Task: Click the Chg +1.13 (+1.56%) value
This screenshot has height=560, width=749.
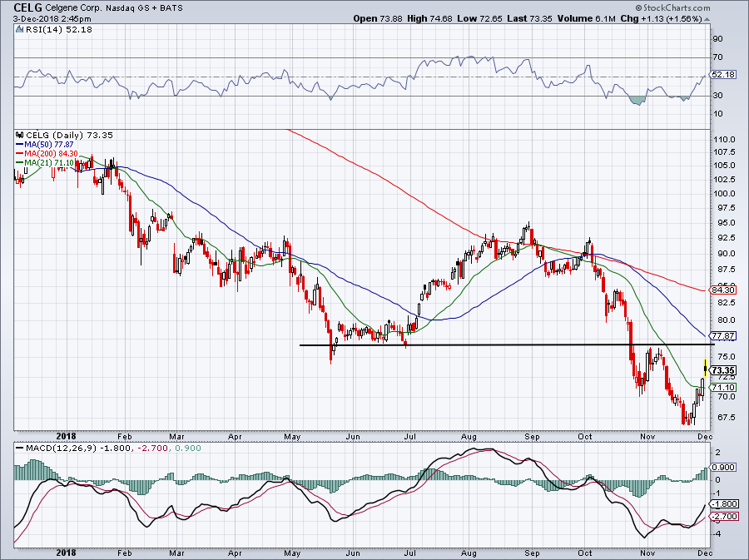Action: pos(661,18)
